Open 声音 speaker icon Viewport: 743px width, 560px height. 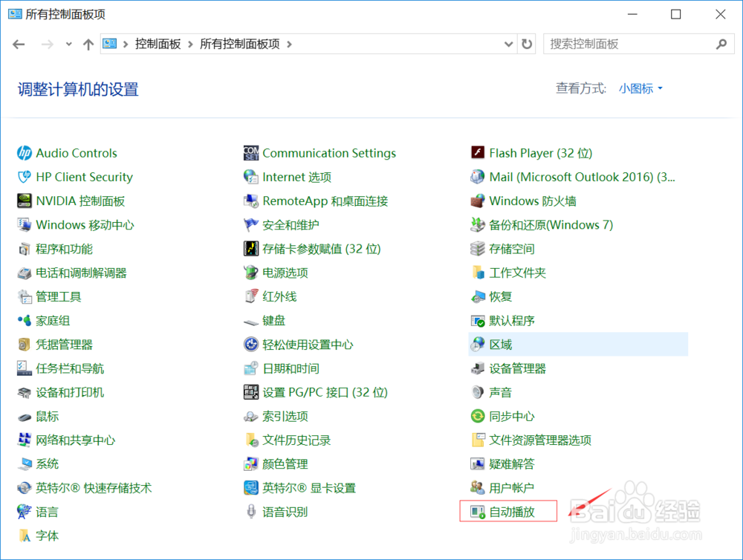478,392
